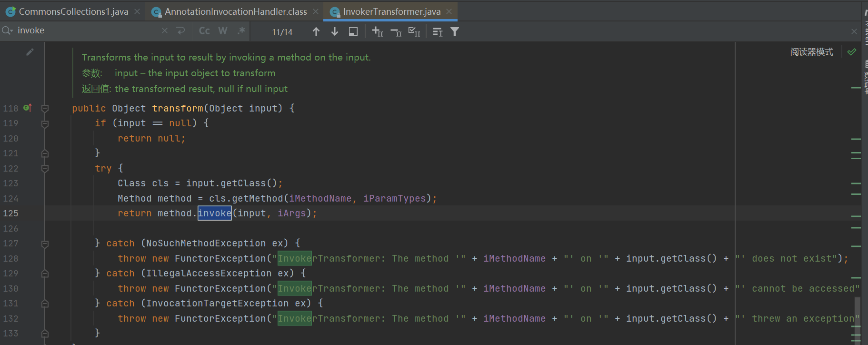Click iParamTypes on line 124
The image size is (868, 345).
coord(395,198)
